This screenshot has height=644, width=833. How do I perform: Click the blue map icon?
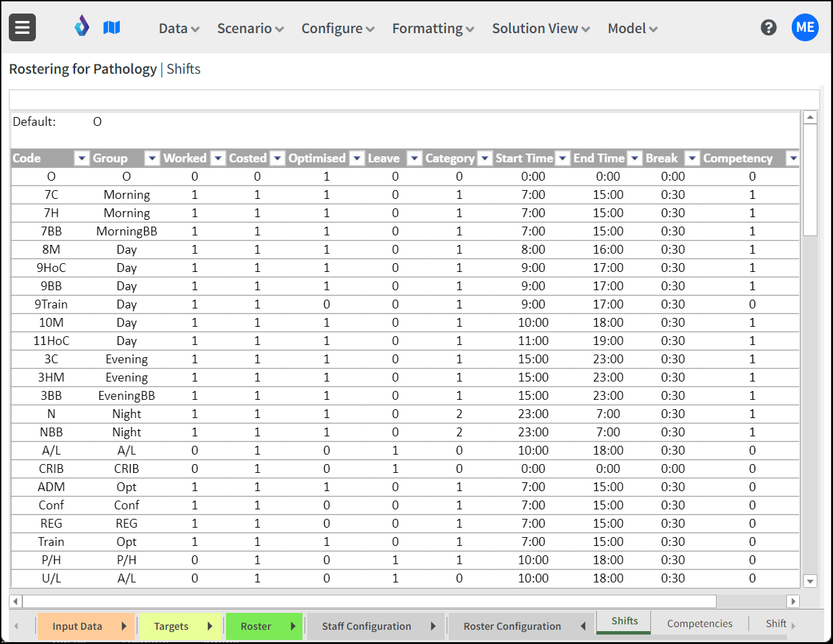112,28
